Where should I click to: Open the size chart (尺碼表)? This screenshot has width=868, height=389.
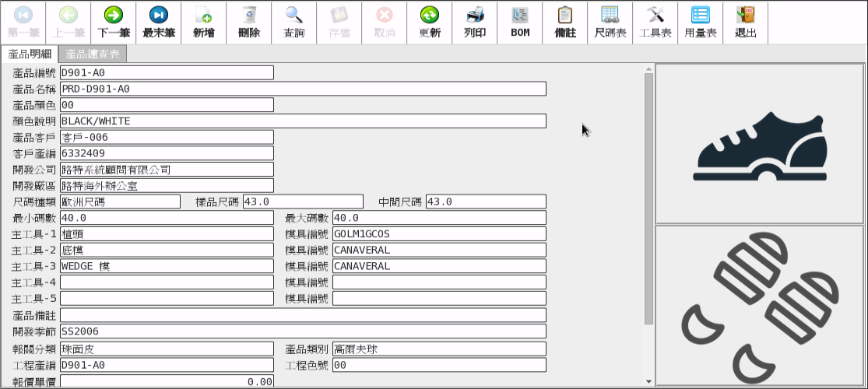610,23
